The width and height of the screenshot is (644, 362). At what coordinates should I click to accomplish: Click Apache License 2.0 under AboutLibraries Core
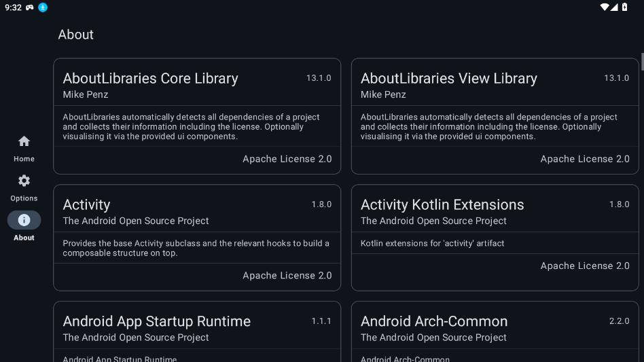pyautogui.click(x=287, y=159)
